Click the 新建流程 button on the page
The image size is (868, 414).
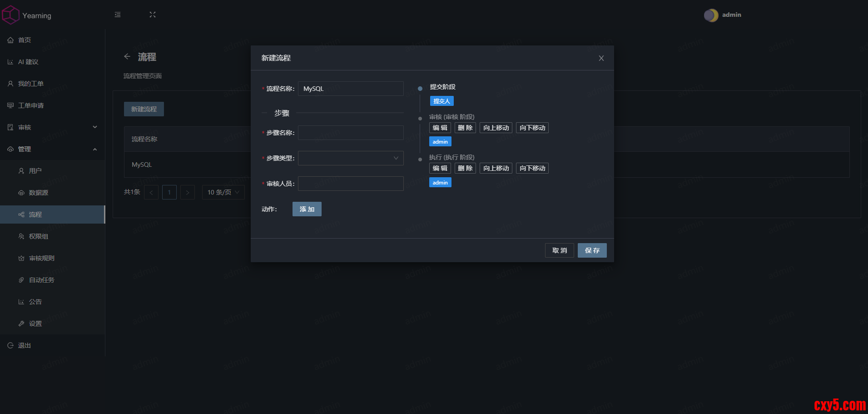[144, 109]
